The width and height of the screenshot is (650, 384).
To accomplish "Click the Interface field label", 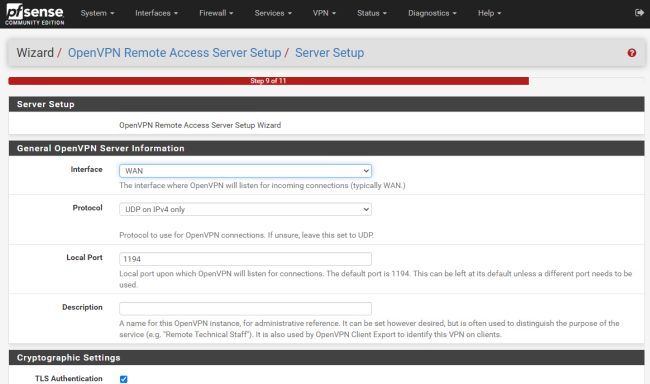I will pos(86,169).
